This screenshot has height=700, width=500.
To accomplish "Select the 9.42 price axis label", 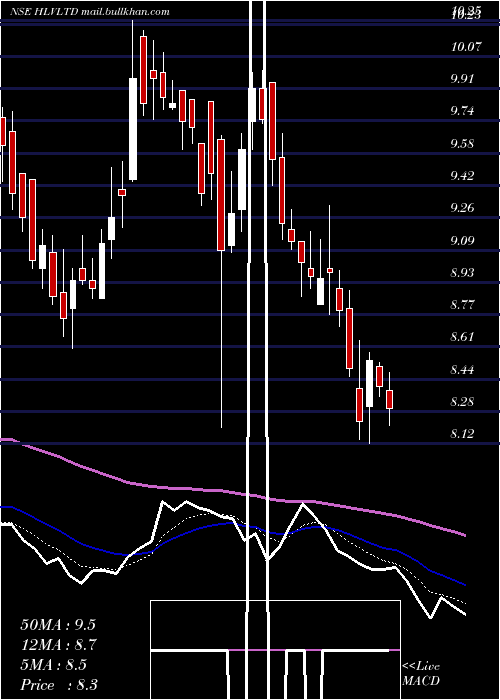I will 462,175.
